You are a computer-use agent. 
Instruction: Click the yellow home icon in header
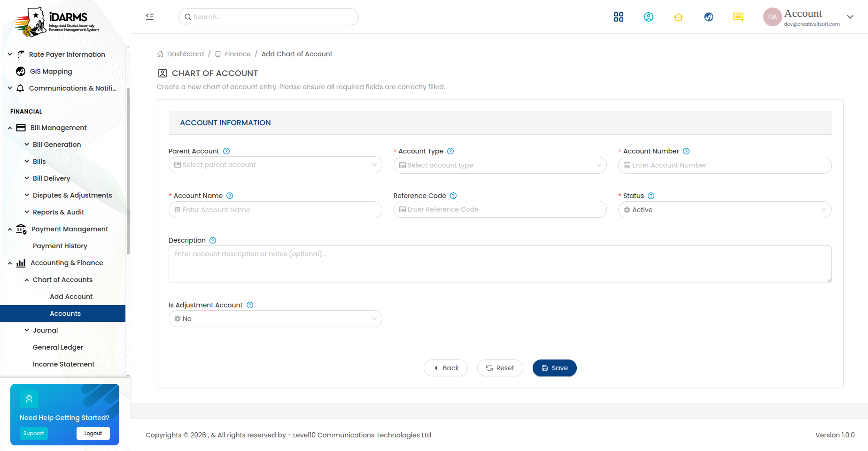(678, 17)
